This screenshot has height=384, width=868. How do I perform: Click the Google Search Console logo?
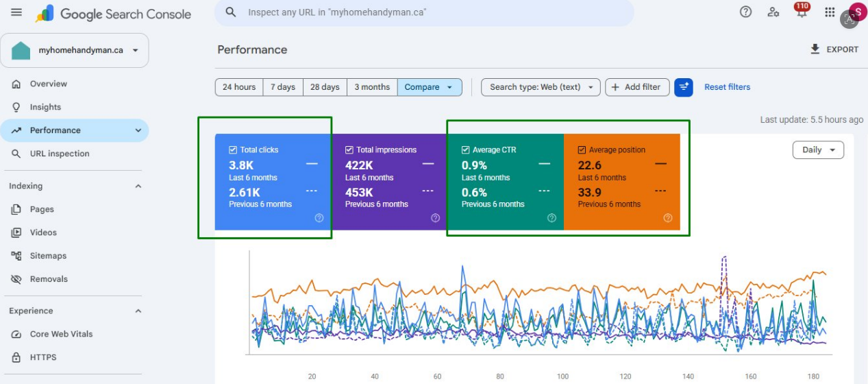point(114,13)
